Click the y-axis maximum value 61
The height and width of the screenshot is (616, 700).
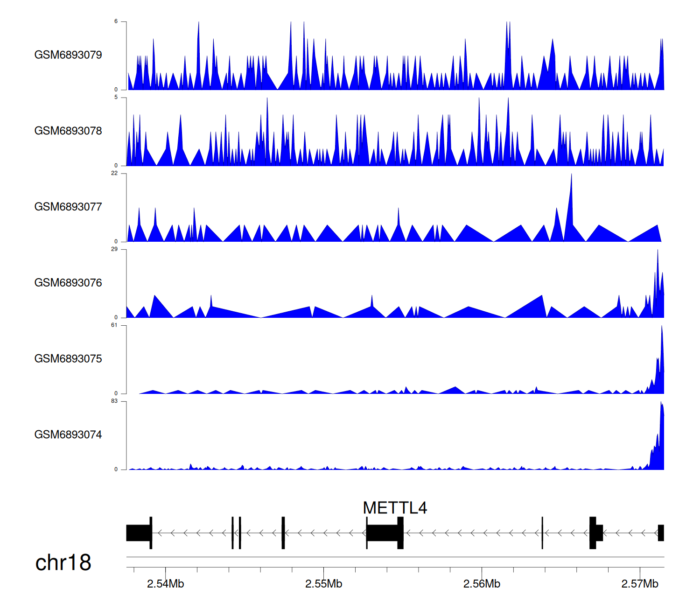click(x=114, y=325)
